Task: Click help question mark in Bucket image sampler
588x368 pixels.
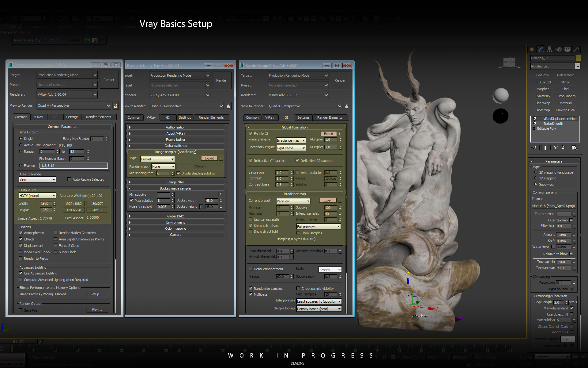Action: [220, 194]
